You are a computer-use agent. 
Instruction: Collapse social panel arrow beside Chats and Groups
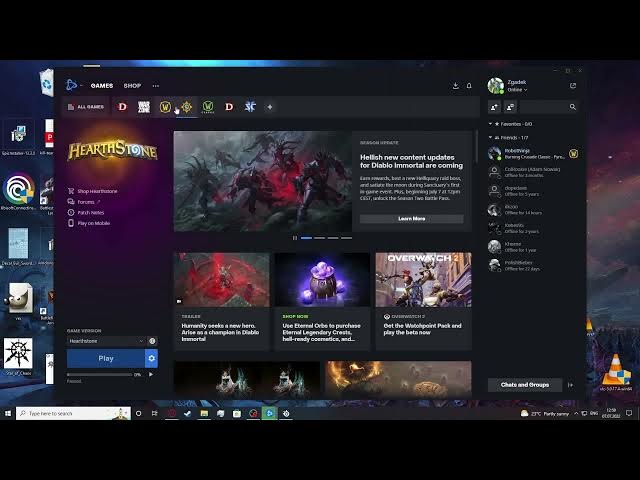coord(570,385)
